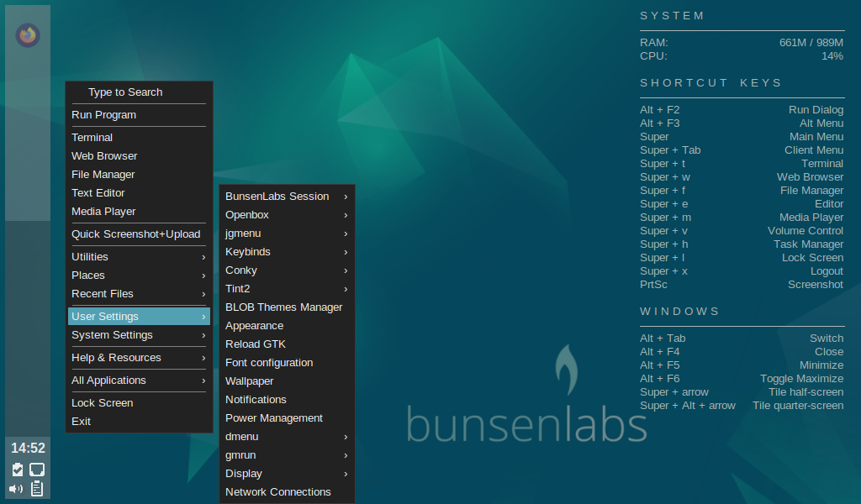This screenshot has width=861, height=504.
Task: Click the RAM value 661M / 989M
Action: (x=811, y=43)
